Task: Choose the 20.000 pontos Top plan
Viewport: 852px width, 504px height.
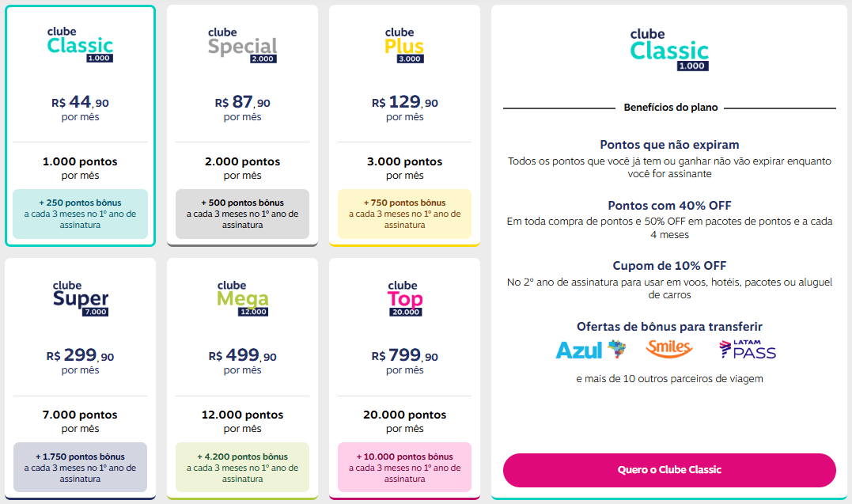Action: click(x=404, y=415)
